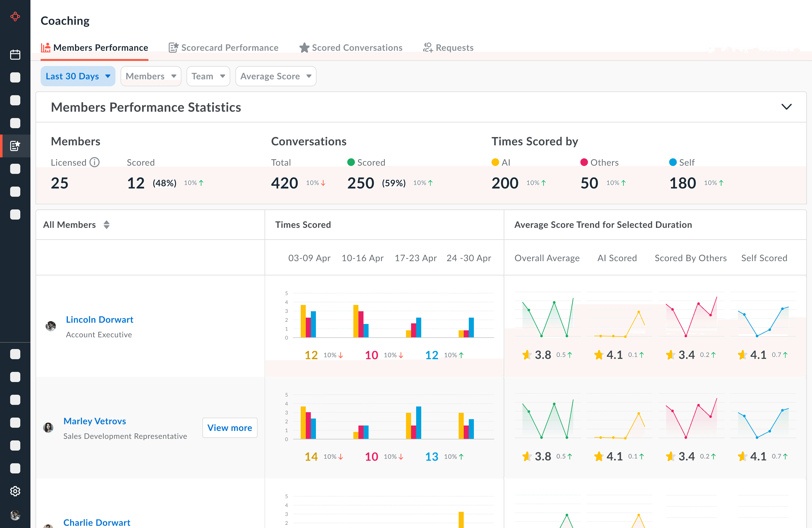Open Lincoln Dorwart's profile link
Screen dimensions: 812x528
(99, 320)
